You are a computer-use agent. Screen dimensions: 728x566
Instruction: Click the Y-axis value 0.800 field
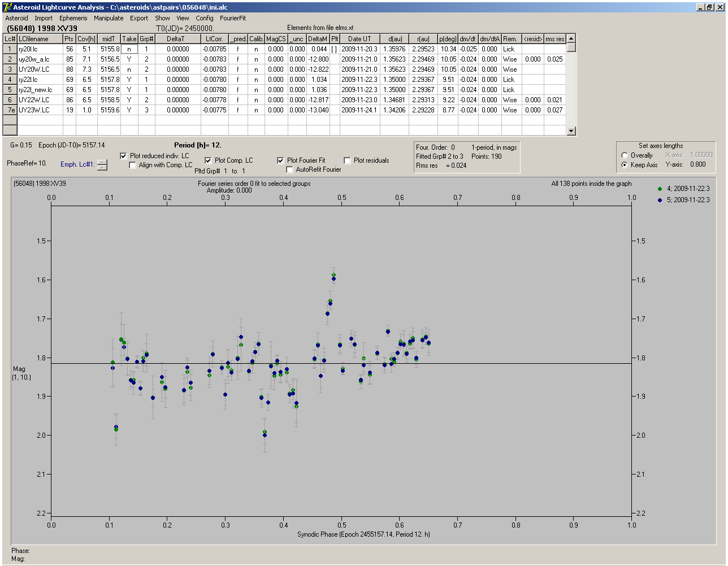click(697, 164)
